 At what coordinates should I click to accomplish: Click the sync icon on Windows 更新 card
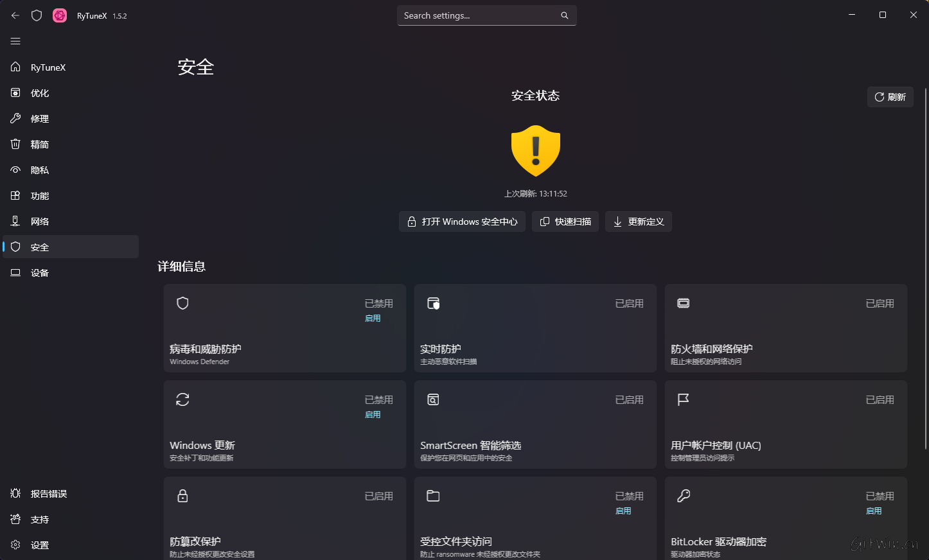click(x=182, y=399)
